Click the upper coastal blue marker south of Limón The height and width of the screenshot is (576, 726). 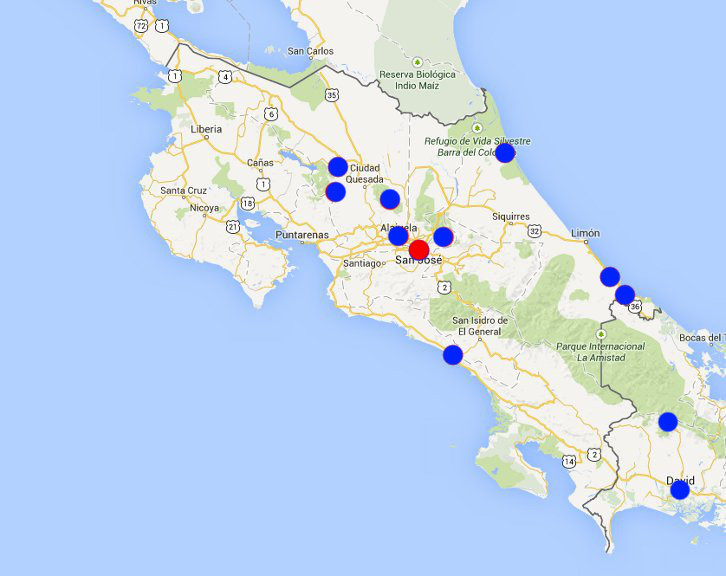(x=610, y=276)
